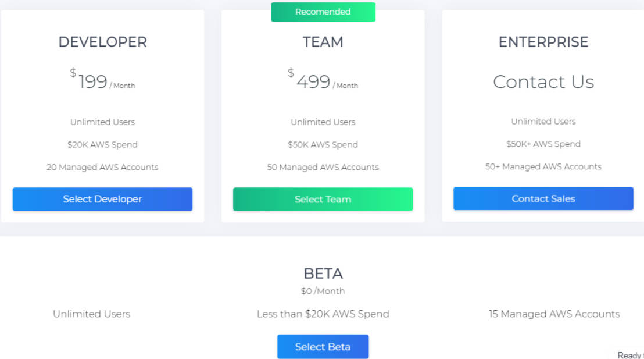644x359 pixels.
Task: Click the green Recomended badge
Action: pos(323,12)
